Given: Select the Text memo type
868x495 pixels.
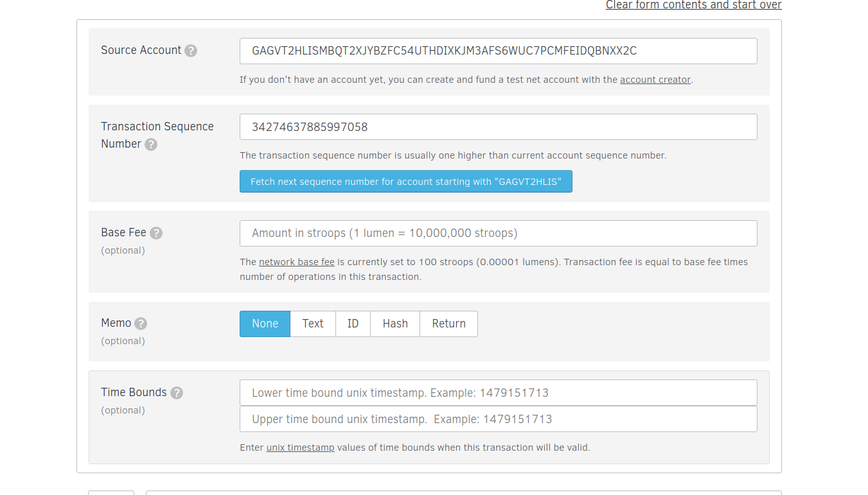Looking at the screenshot, I should coord(313,324).
